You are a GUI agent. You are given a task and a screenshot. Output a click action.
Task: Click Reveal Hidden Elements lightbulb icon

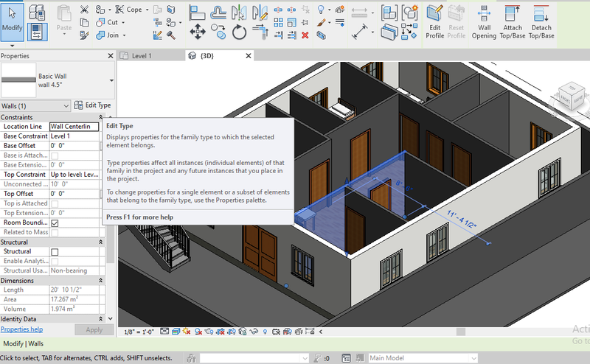tap(265, 332)
